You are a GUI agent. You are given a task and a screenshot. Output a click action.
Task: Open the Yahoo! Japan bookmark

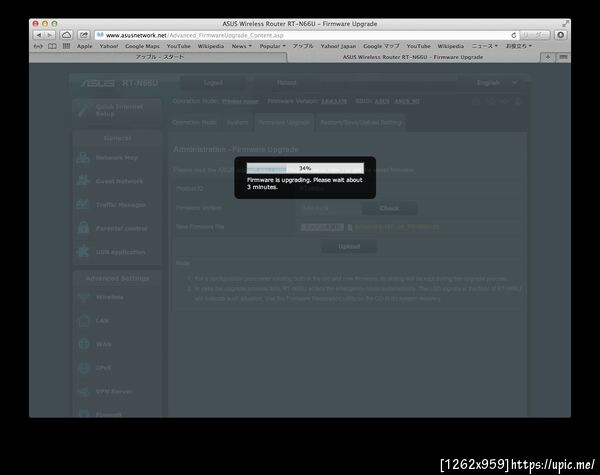click(x=338, y=46)
